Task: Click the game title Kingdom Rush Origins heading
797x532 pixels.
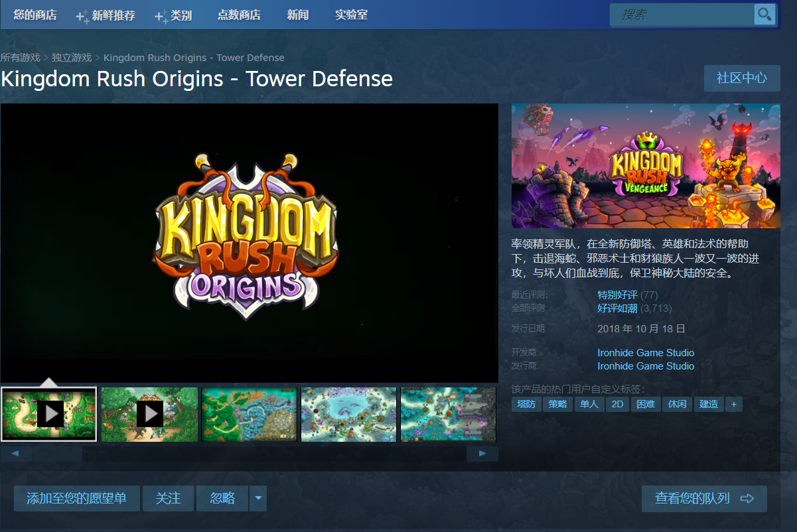Action: coord(197,79)
